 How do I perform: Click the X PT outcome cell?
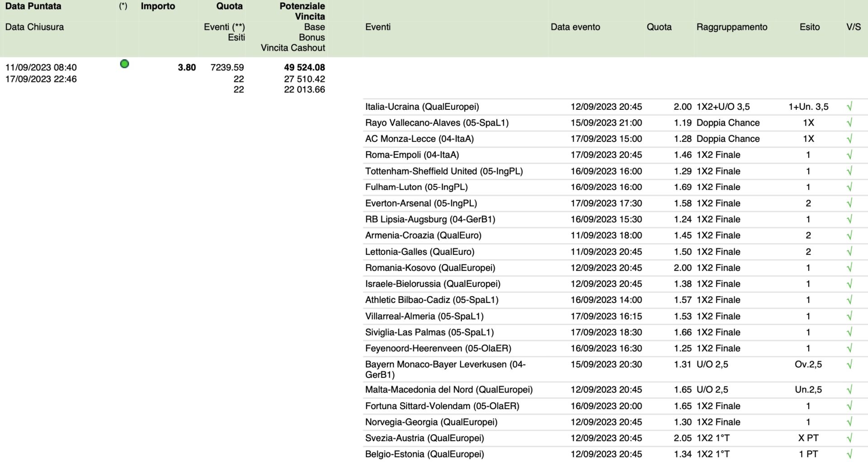(x=808, y=438)
